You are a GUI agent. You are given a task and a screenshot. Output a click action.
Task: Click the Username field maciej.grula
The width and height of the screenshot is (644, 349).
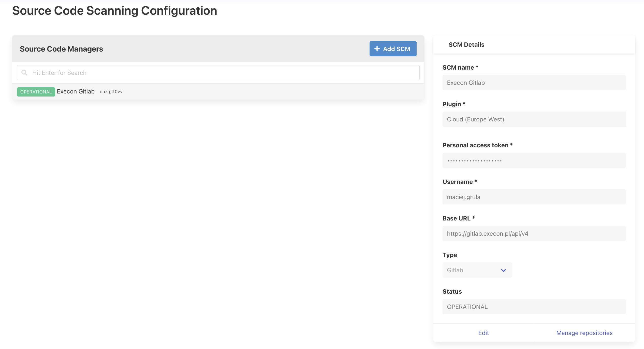[534, 197]
